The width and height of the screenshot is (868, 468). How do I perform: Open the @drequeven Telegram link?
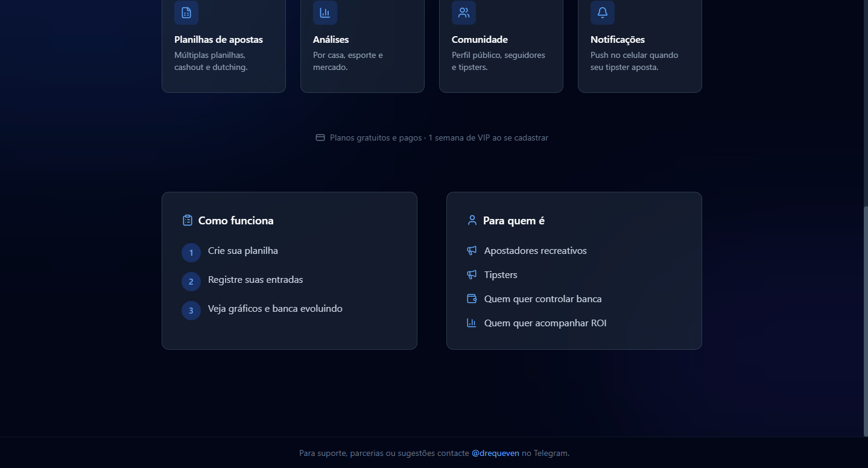[x=495, y=453]
